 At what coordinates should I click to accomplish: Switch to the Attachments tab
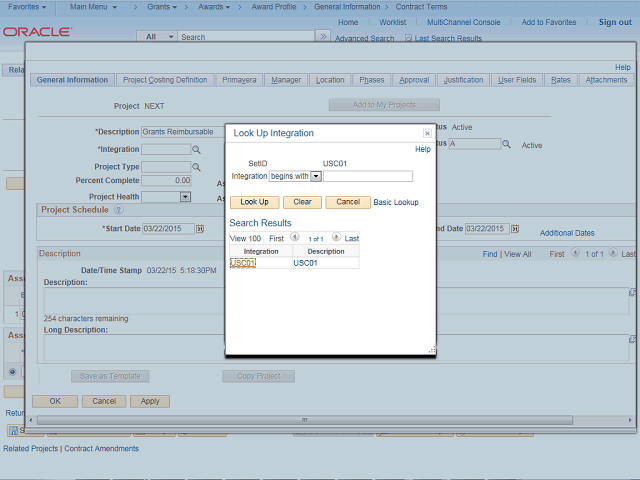tap(606, 80)
